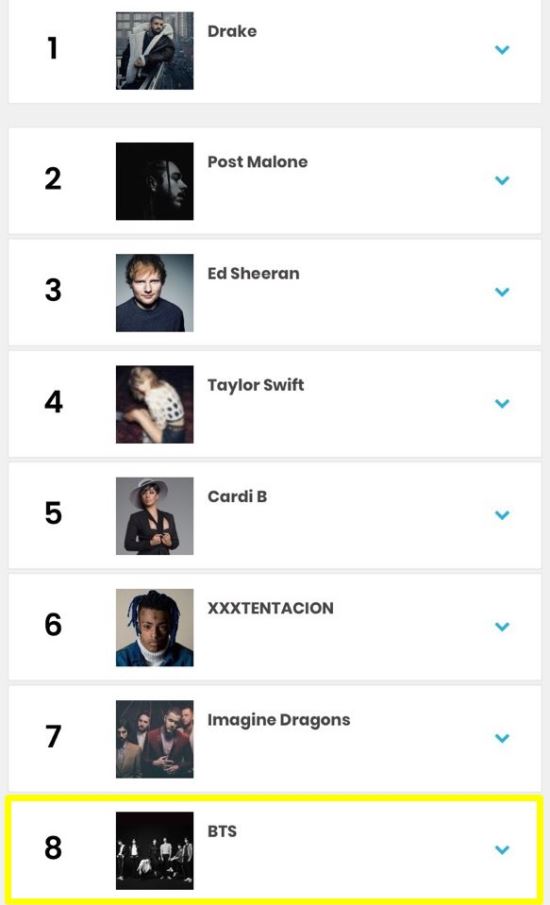Expand the Post Malone chevron arrow
The height and width of the screenshot is (905, 550).
pos(502,180)
